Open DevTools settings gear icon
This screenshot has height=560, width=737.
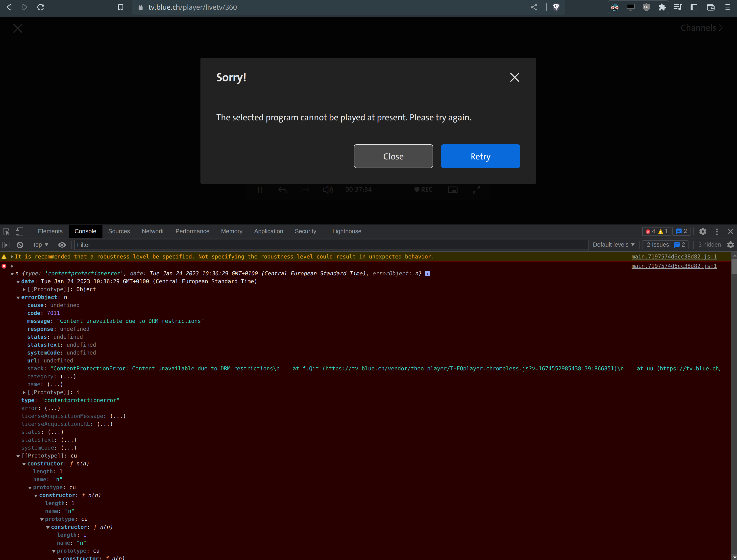pyautogui.click(x=703, y=231)
